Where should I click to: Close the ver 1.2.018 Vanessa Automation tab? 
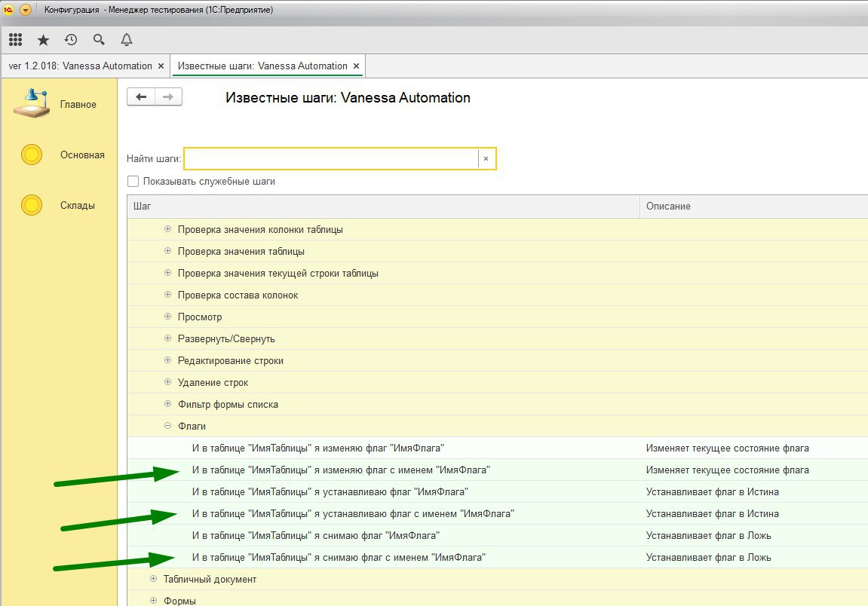point(161,66)
